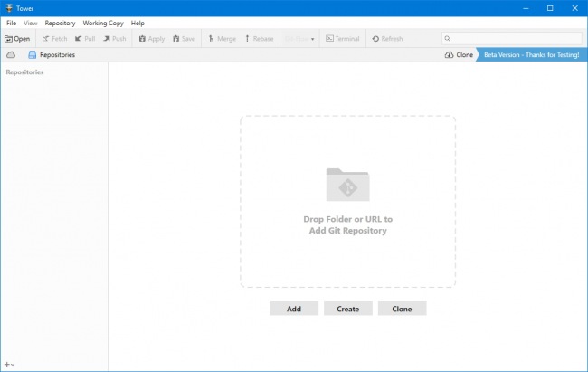Image resolution: width=588 pixels, height=372 pixels.
Task: Close the Tower window
Action: tap(574, 8)
